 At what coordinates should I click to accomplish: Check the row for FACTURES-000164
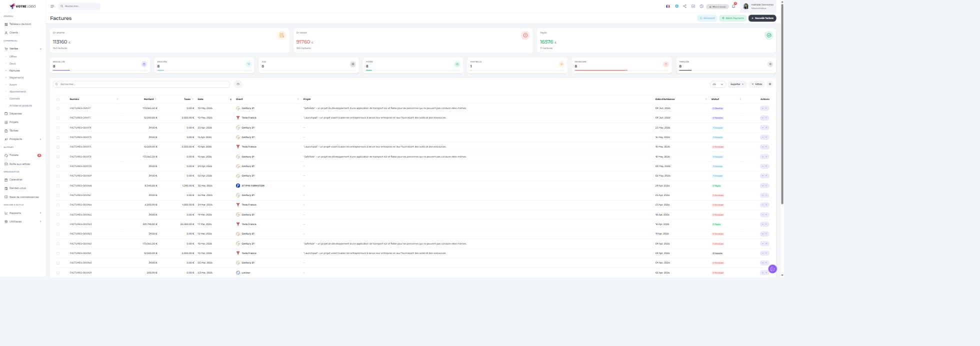coord(58,224)
